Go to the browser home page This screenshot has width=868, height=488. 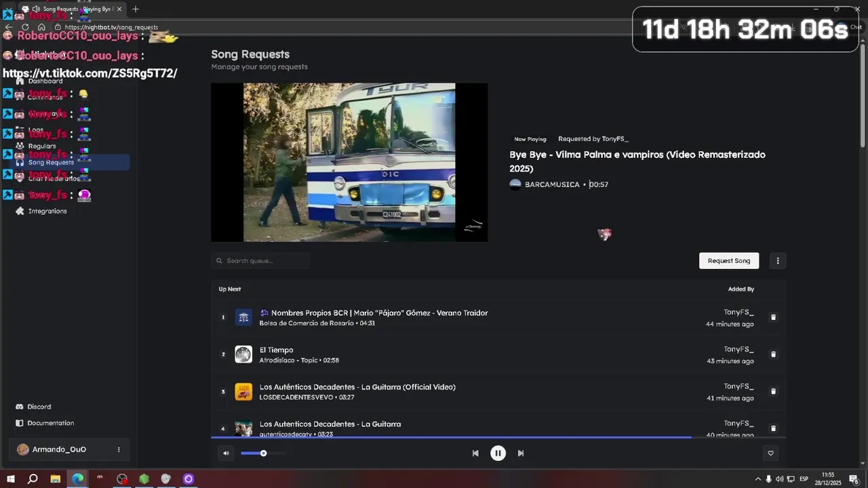[x=41, y=27]
